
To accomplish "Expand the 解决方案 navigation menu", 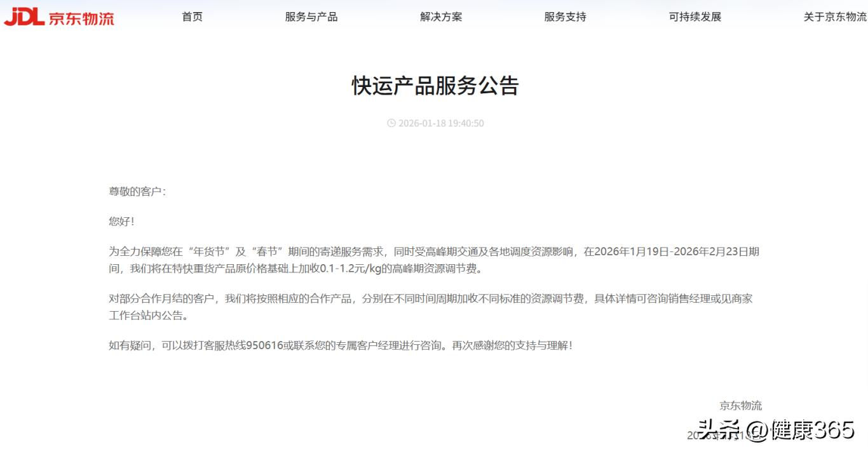I will [x=441, y=17].
